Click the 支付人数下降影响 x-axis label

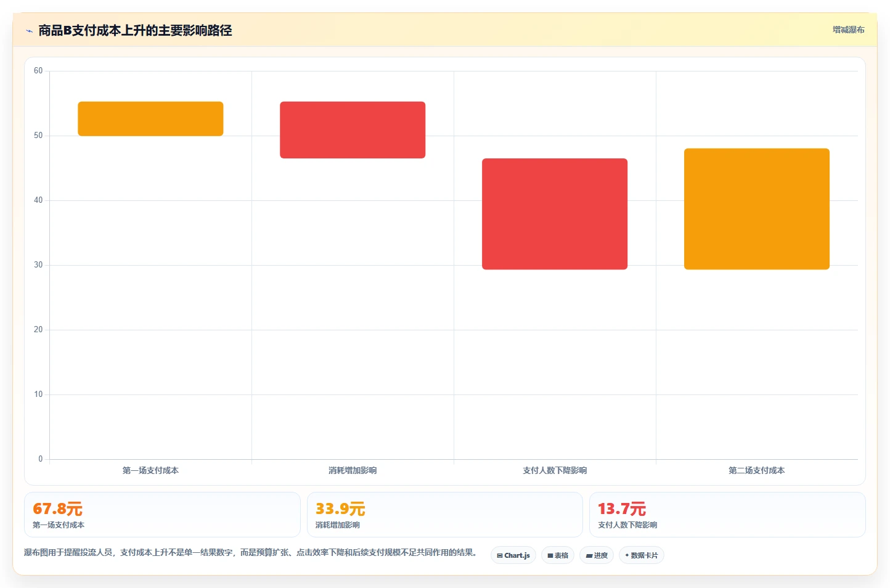point(555,470)
